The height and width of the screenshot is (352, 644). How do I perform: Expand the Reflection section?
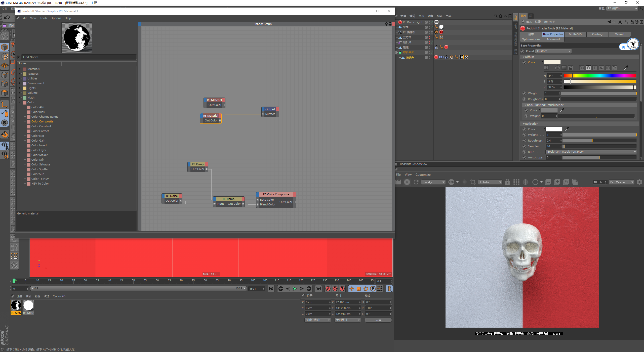point(524,123)
